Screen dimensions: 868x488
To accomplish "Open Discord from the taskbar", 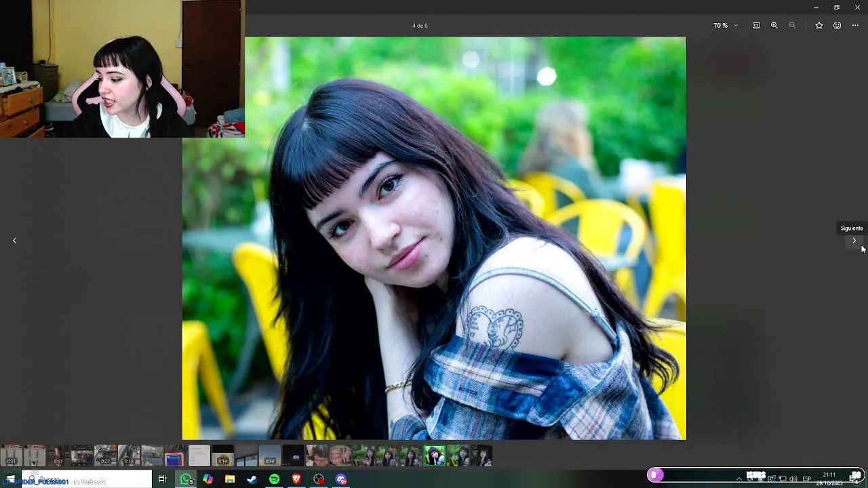I will tap(341, 479).
